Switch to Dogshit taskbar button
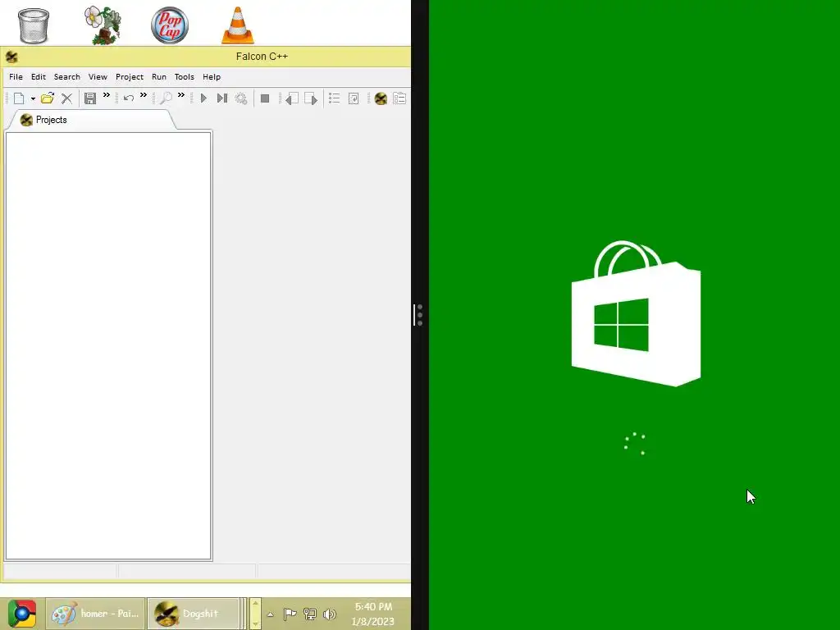The width and height of the screenshot is (840, 630). pos(194,614)
